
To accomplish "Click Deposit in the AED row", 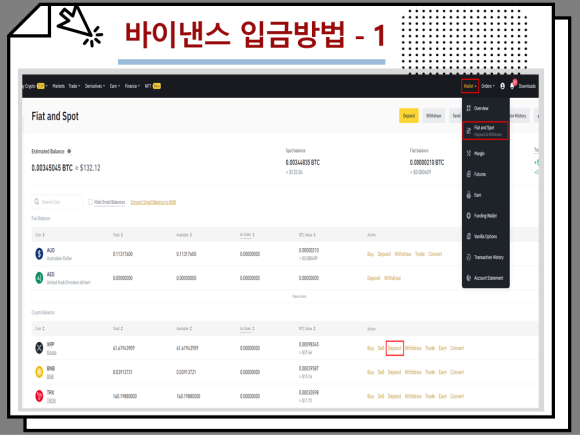I will point(374,278).
